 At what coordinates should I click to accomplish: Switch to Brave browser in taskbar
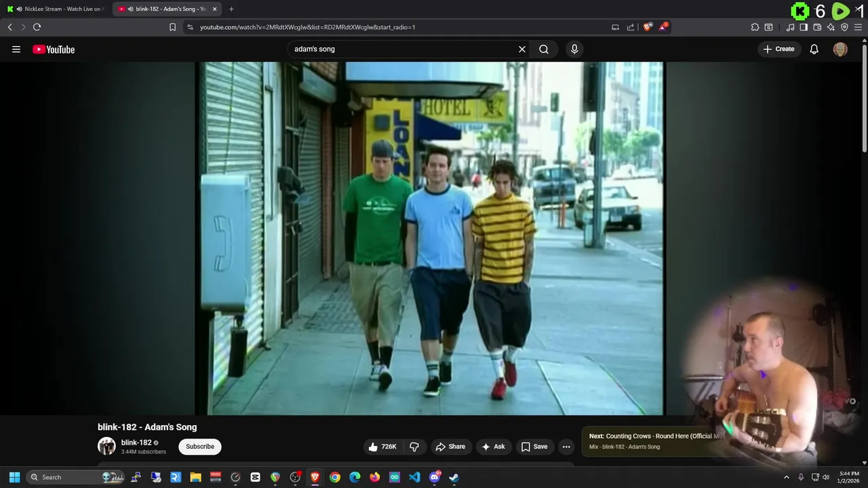(315, 477)
